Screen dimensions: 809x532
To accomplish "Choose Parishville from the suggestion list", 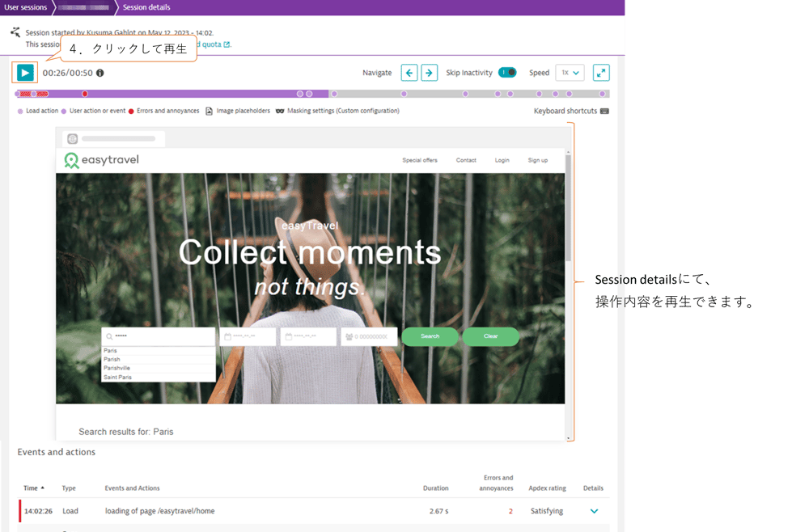I will point(159,368).
